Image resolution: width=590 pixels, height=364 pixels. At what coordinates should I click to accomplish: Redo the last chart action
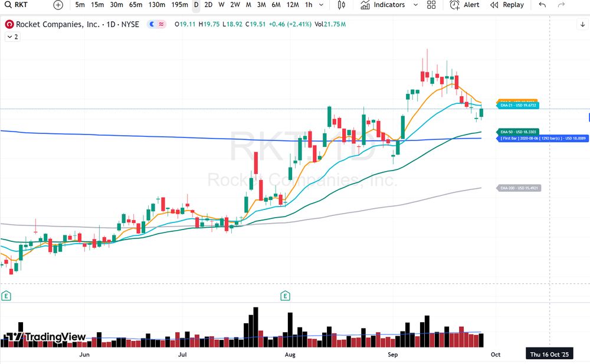click(x=561, y=5)
